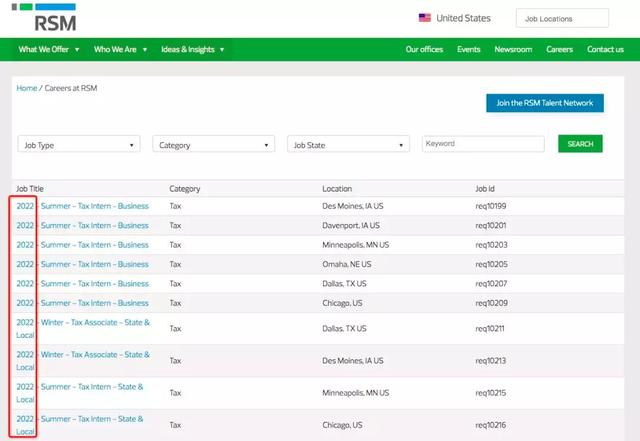
Task: Open the Job Type dropdown
Action: click(78, 145)
